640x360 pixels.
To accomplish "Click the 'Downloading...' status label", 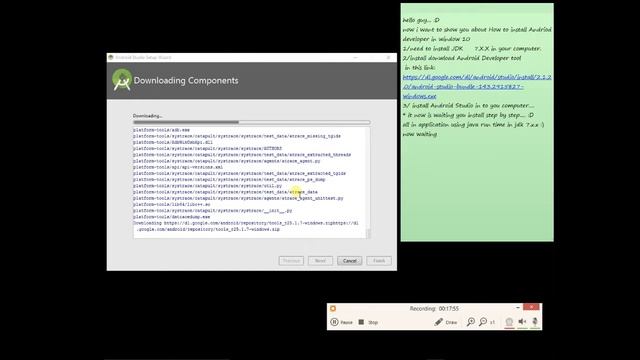I will (x=147, y=116).
